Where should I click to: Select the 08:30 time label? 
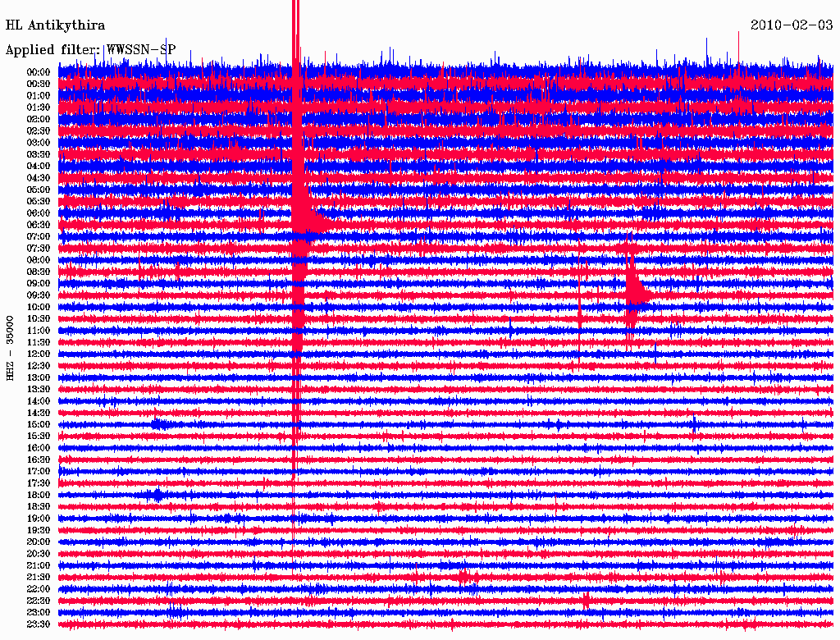pos(39,272)
